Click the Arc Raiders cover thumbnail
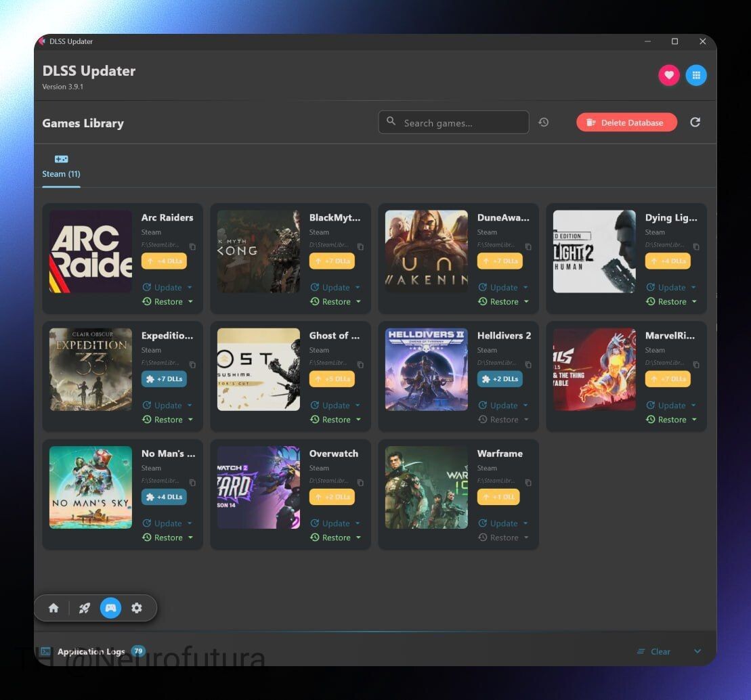This screenshot has height=700, width=751. (91, 251)
